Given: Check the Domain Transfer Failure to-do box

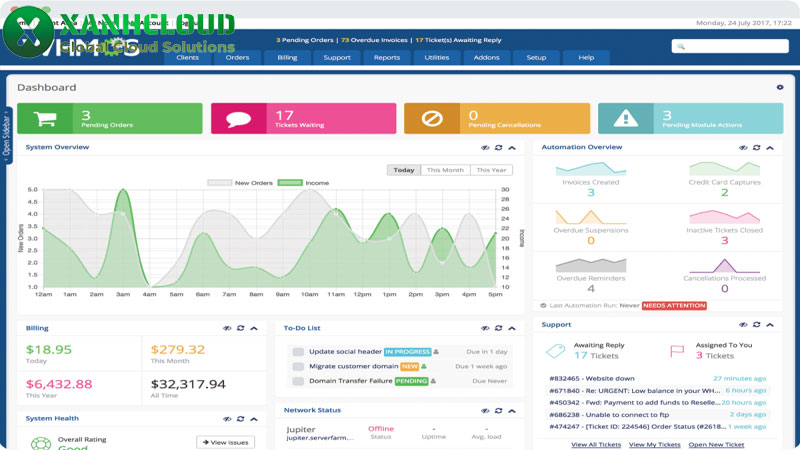Looking at the screenshot, I should [x=298, y=381].
